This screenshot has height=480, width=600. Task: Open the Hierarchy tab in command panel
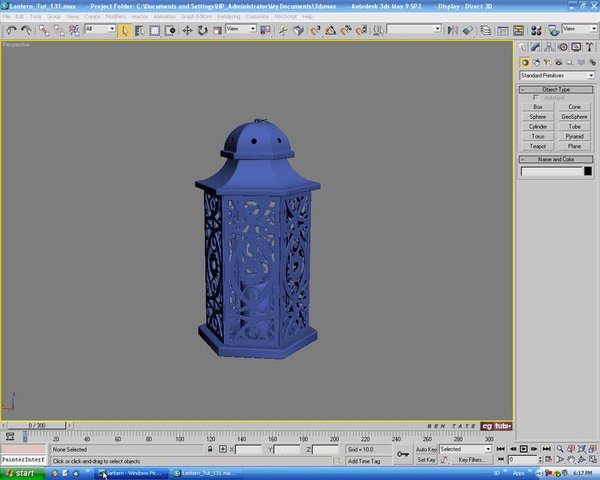coord(551,48)
